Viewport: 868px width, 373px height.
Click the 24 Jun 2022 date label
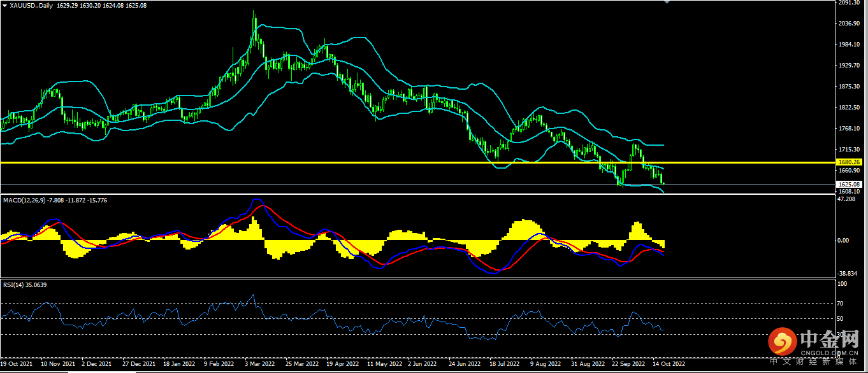coord(464,365)
